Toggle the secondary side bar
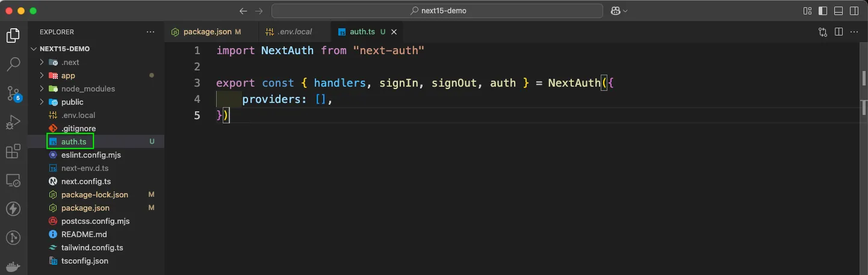Viewport: 868px width, 275px height. [854, 11]
